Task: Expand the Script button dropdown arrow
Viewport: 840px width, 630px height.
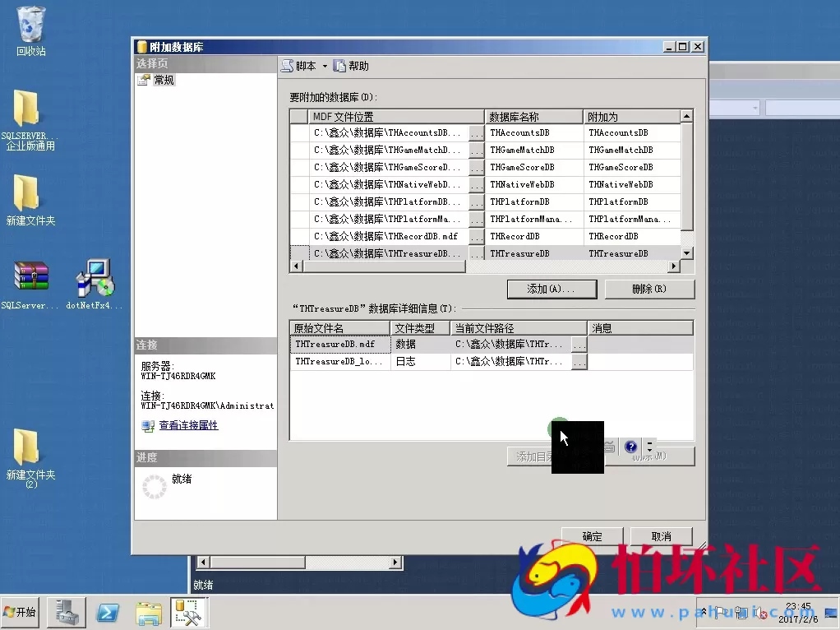Action: 325,66
